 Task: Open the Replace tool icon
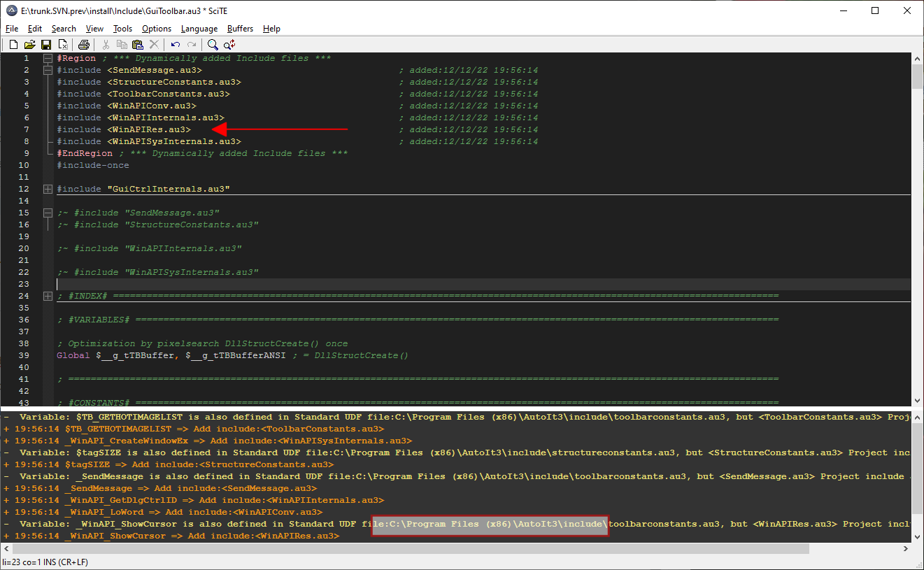[x=229, y=45]
